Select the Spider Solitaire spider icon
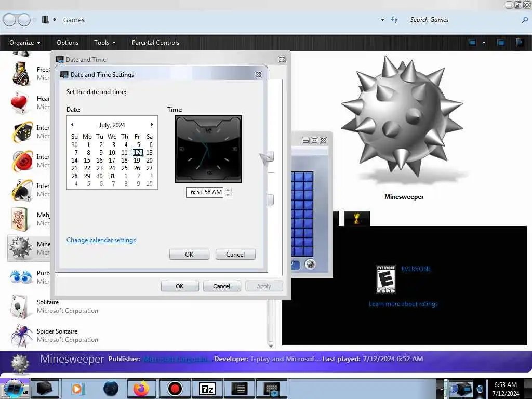 [x=22, y=335]
